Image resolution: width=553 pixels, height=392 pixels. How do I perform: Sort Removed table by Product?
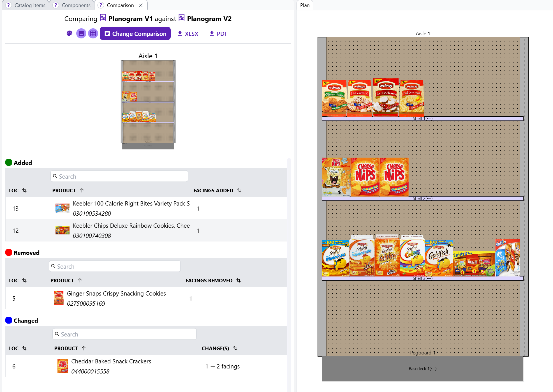(80, 280)
